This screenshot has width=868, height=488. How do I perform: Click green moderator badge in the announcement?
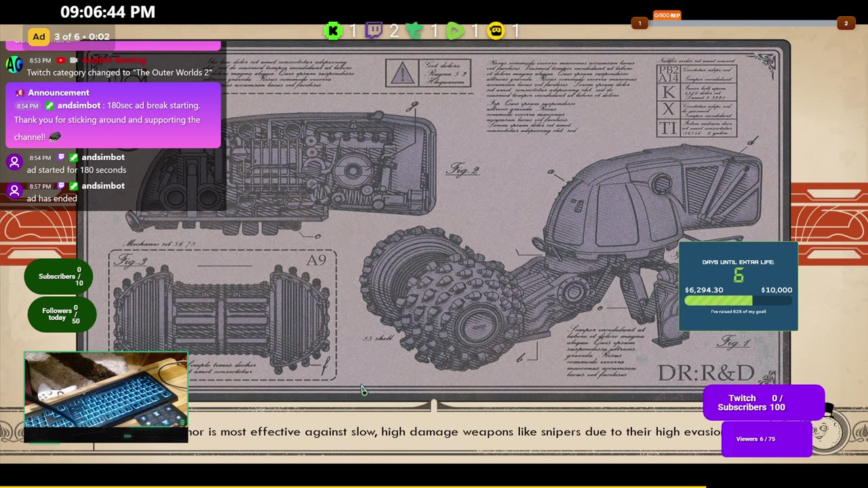[x=50, y=106]
